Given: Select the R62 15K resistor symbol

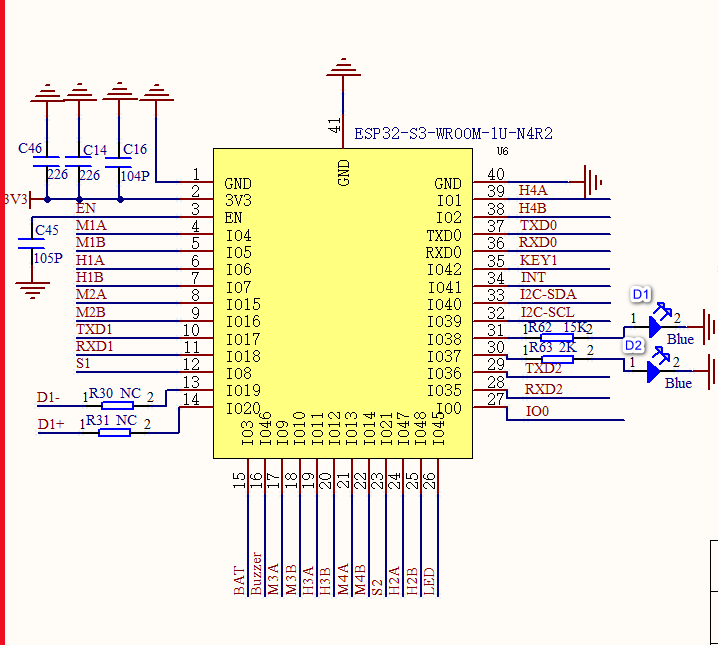Looking at the screenshot, I should pos(557,337).
